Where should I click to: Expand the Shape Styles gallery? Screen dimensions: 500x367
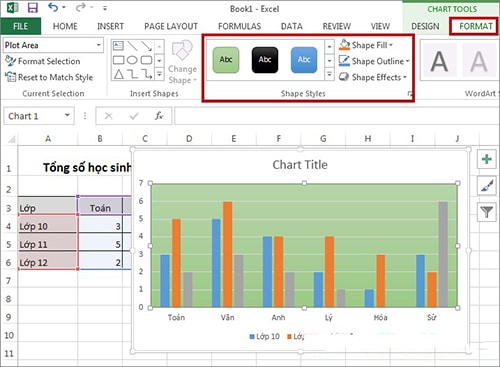[x=329, y=74]
